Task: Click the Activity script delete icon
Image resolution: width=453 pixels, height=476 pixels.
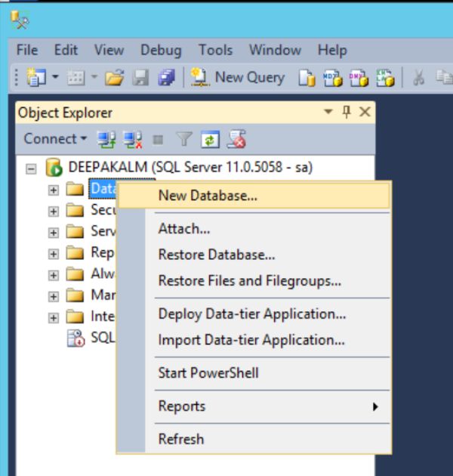Action: (236, 139)
